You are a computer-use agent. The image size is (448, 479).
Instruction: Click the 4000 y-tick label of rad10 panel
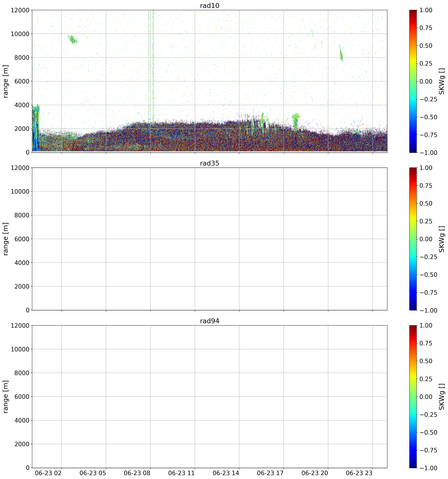pyautogui.click(x=22, y=105)
